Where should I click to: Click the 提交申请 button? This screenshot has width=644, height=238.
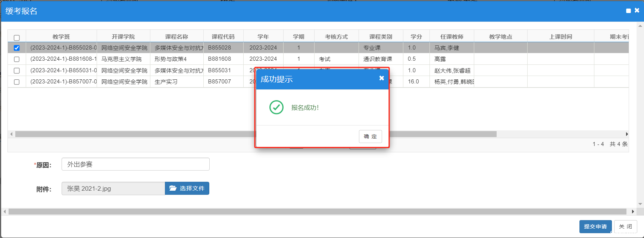point(595,226)
